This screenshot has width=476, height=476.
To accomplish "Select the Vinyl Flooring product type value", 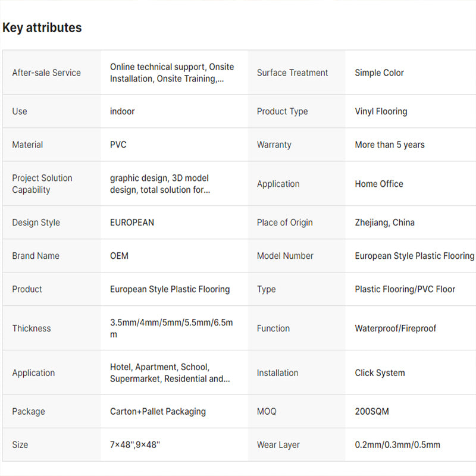I will coord(381,111).
